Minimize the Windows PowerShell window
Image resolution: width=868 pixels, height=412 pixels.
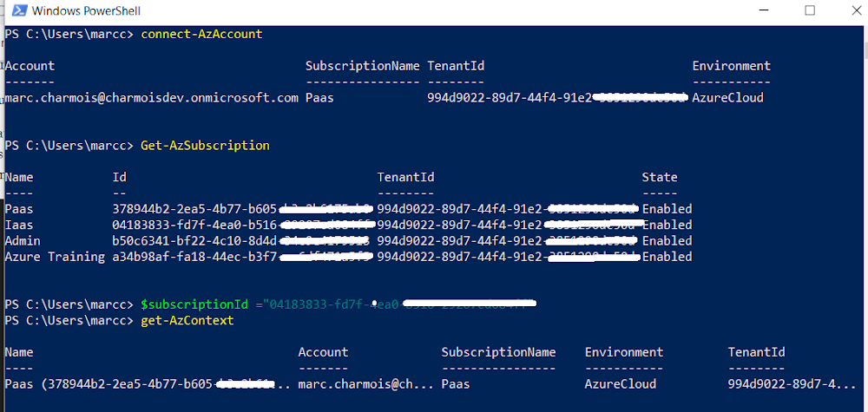coord(764,10)
